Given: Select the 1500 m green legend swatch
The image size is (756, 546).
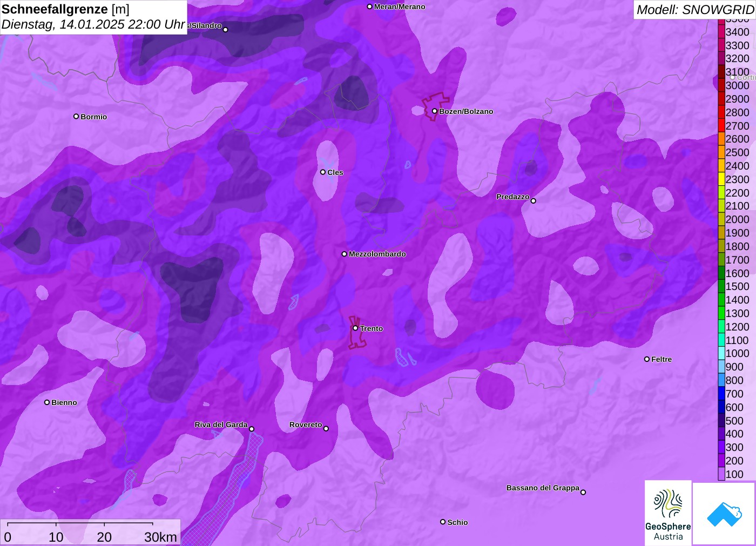Looking at the screenshot, I should click(721, 286).
